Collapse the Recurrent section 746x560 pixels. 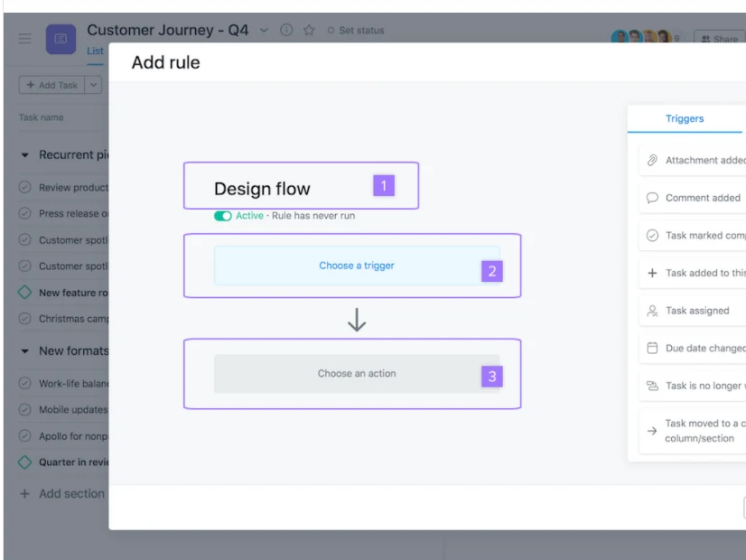pyautogui.click(x=24, y=155)
